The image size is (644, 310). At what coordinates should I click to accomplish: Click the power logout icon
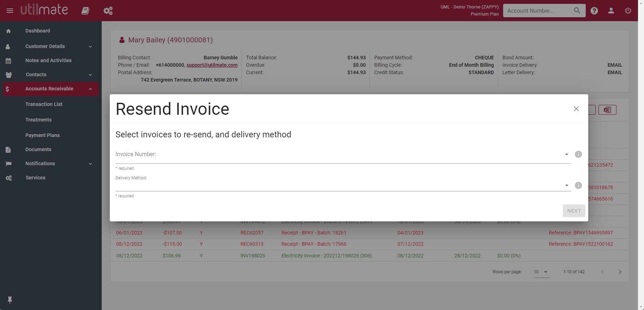[628, 11]
